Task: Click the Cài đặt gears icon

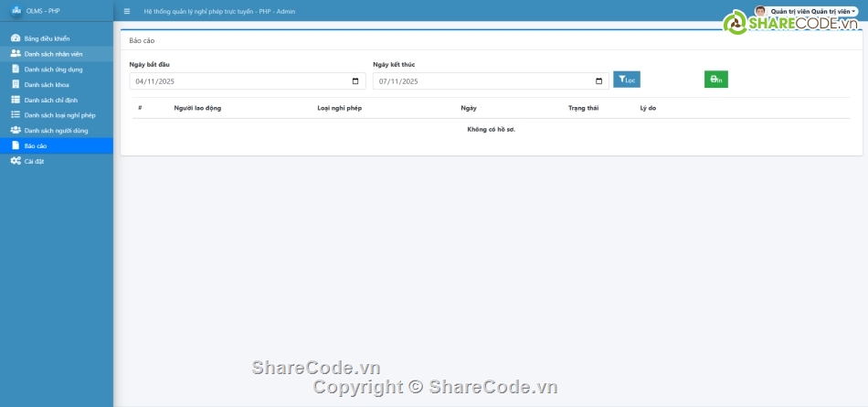Action: (x=16, y=161)
